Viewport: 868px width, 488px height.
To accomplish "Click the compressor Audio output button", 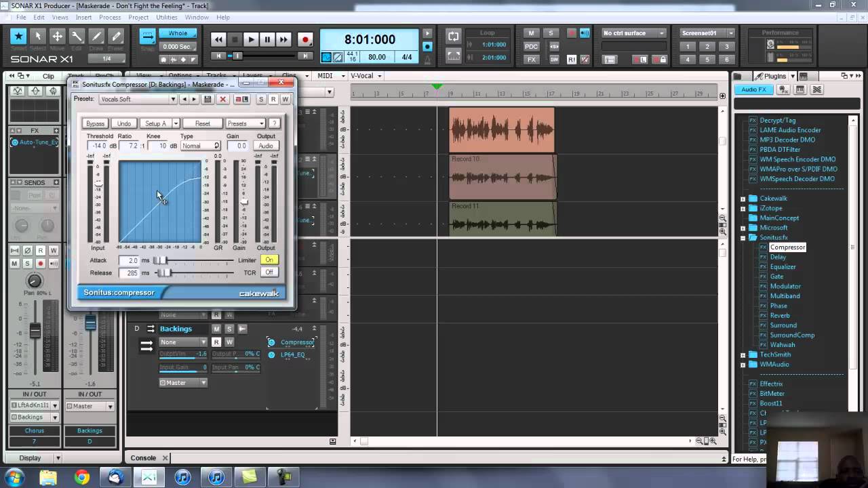I will tap(266, 146).
